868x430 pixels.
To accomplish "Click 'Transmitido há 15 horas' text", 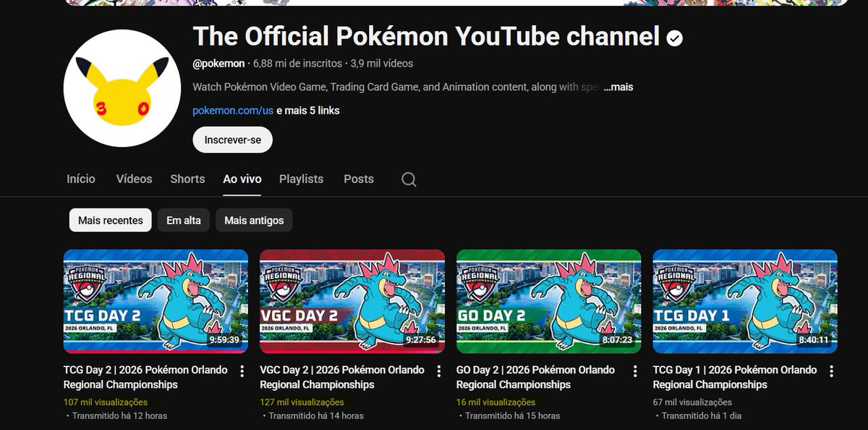I will pyautogui.click(x=513, y=416).
